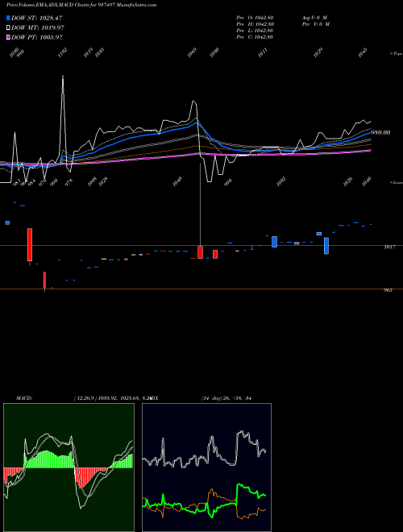Click the magenta DOW PT legend swatch
Viewport: 403px width, 532px height.
click(x=8, y=37)
